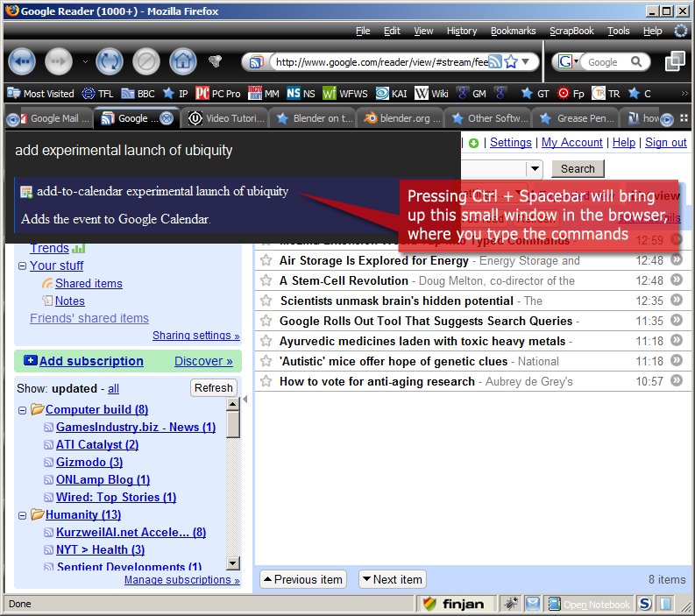Open the Gizmodo (3) subscription
Screen dimensions: 695x616
tap(89, 462)
